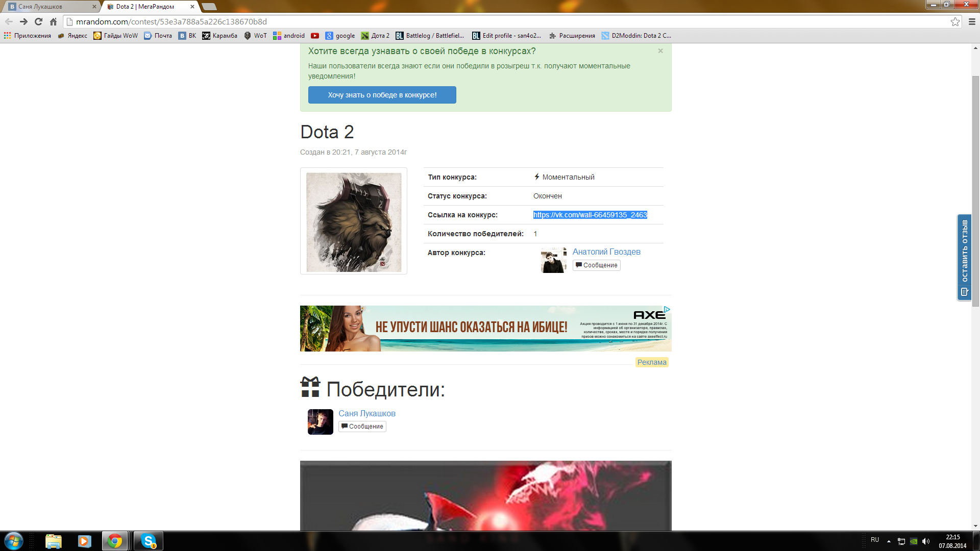Open the Chrome hamburger menu

[x=972, y=21]
